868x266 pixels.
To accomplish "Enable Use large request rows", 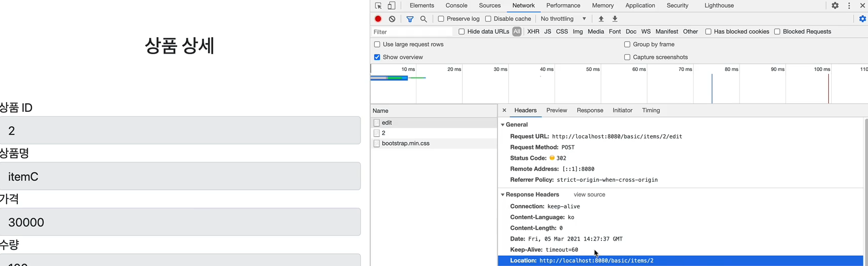I will point(377,44).
